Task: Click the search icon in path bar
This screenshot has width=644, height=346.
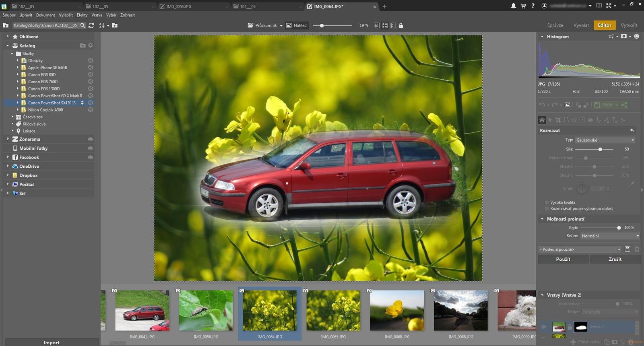Action: coord(83,25)
